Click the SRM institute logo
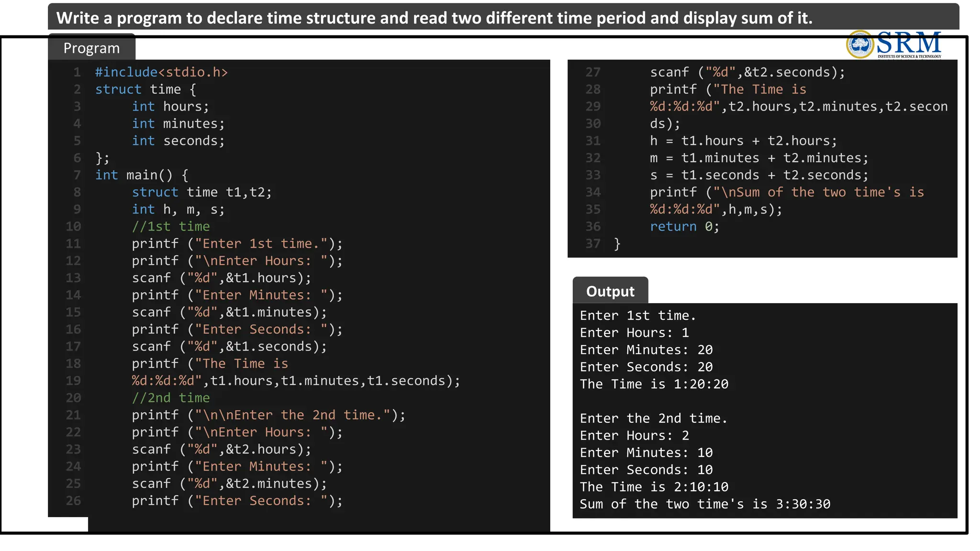The width and height of the screenshot is (980, 551). pyautogui.click(x=893, y=44)
